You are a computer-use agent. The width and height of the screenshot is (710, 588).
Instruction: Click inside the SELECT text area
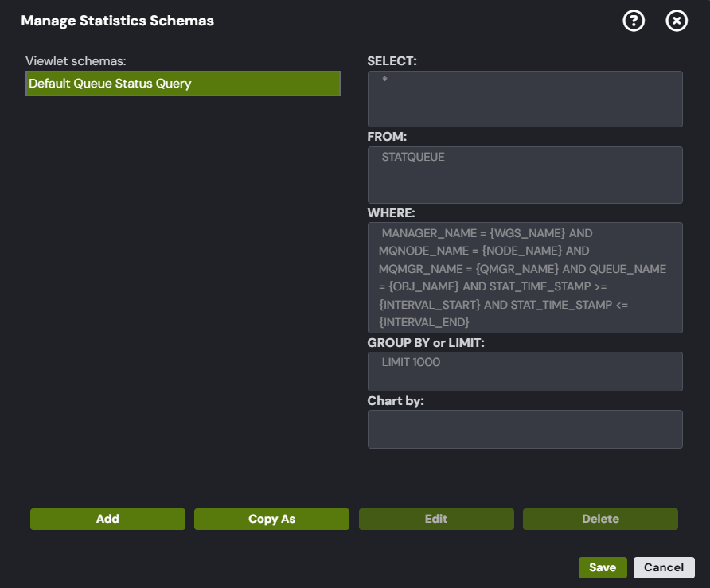point(525,99)
